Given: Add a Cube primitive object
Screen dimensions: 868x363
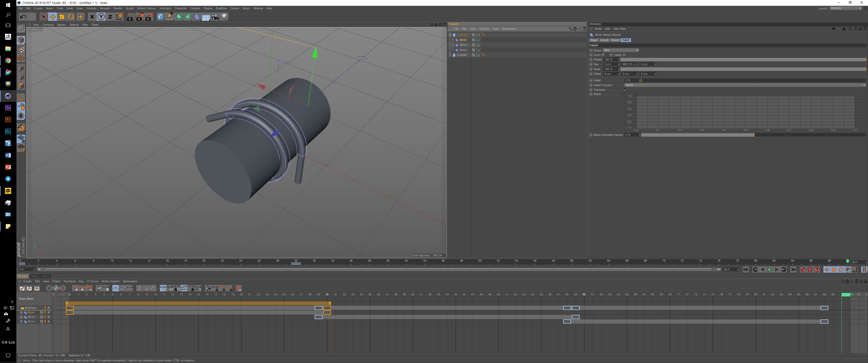Looking at the screenshot, I should pos(161,17).
